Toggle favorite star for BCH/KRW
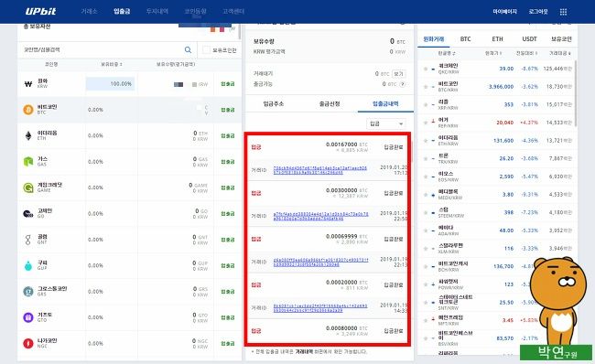595x364 pixels. pyautogui.click(x=426, y=266)
